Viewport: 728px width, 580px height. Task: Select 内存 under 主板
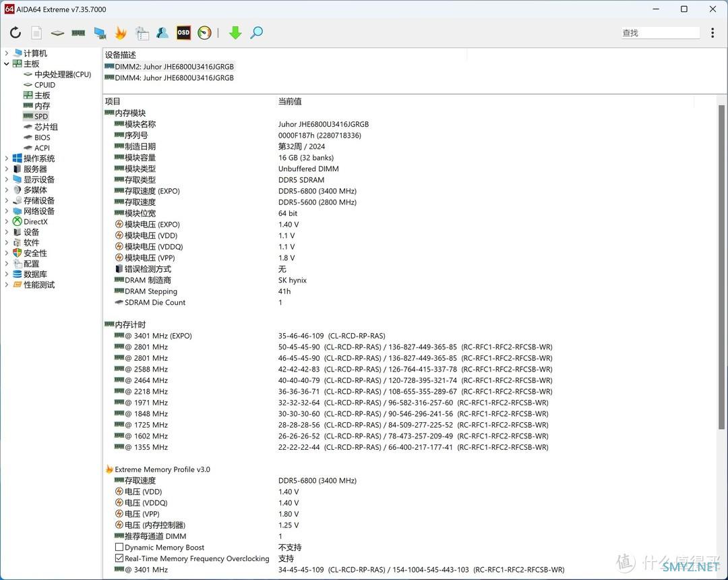pyautogui.click(x=42, y=106)
